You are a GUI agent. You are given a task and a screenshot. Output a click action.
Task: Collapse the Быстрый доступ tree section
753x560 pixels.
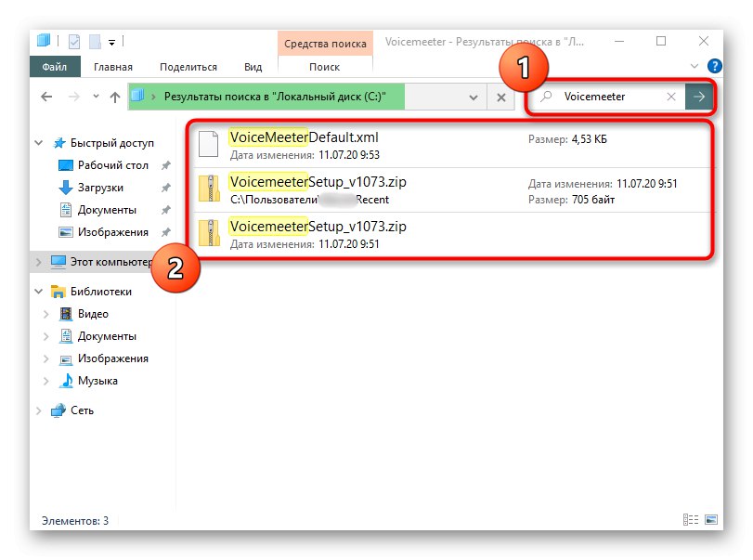(x=39, y=143)
